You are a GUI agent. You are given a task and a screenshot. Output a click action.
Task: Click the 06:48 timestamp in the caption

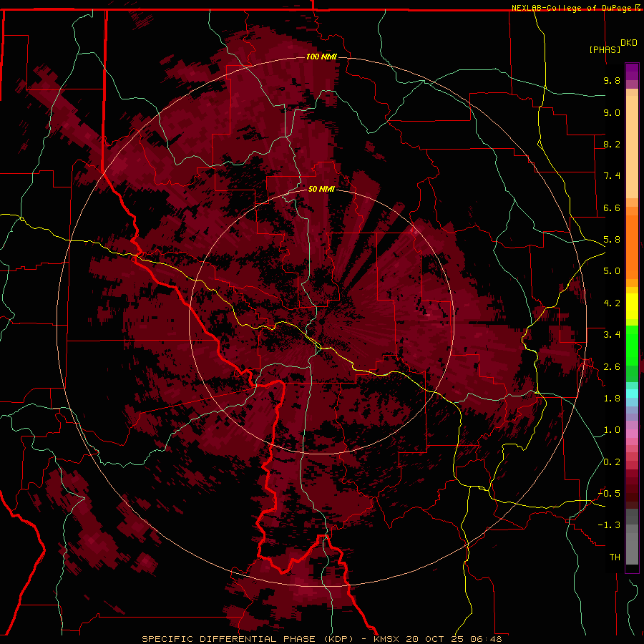[487, 639]
